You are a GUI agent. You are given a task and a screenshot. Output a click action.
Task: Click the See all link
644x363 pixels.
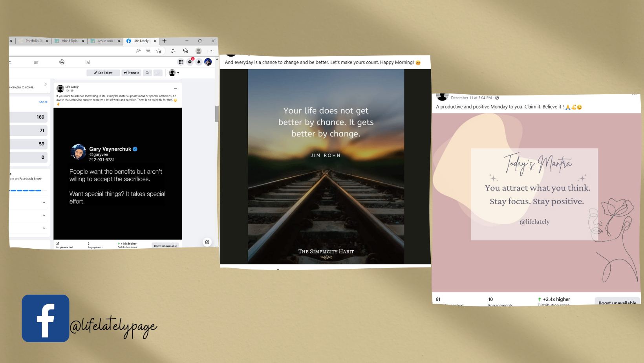[43, 102]
